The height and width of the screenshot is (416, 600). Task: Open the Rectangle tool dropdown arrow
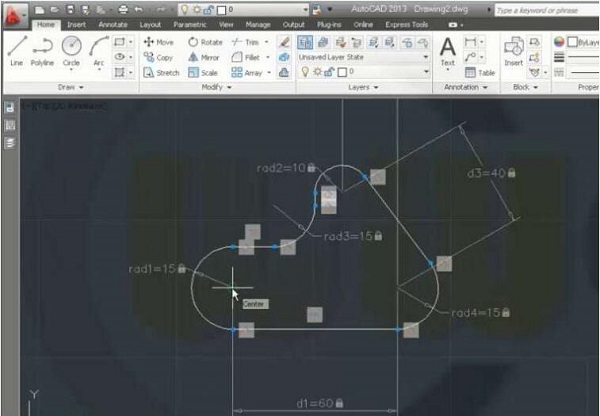point(130,41)
